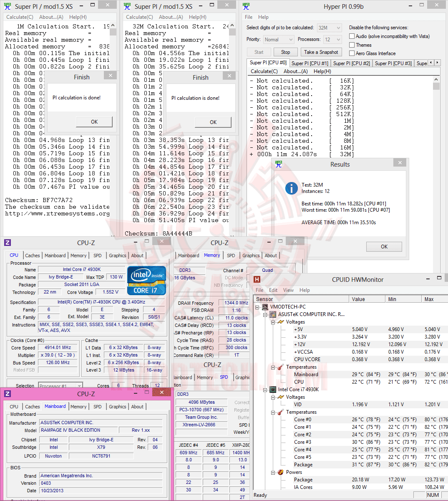Click the blue info icon in Results dialog
Image resolution: width=448 pixels, height=501 pixels.
click(x=291, y=188)
